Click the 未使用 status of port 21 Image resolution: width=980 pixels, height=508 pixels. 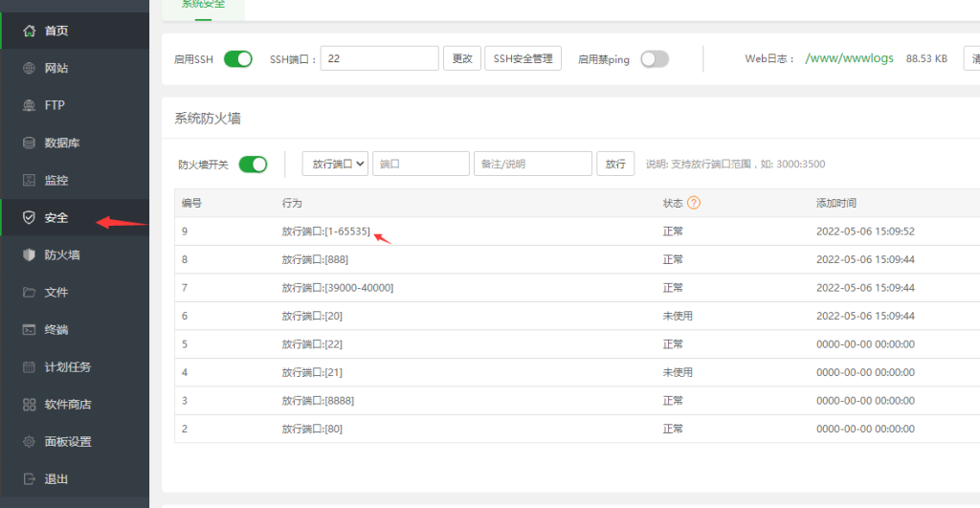pos(678,372)
